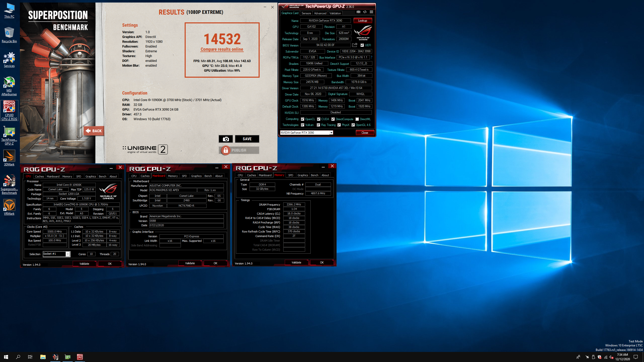Open the Action Center notification icon

636,357
